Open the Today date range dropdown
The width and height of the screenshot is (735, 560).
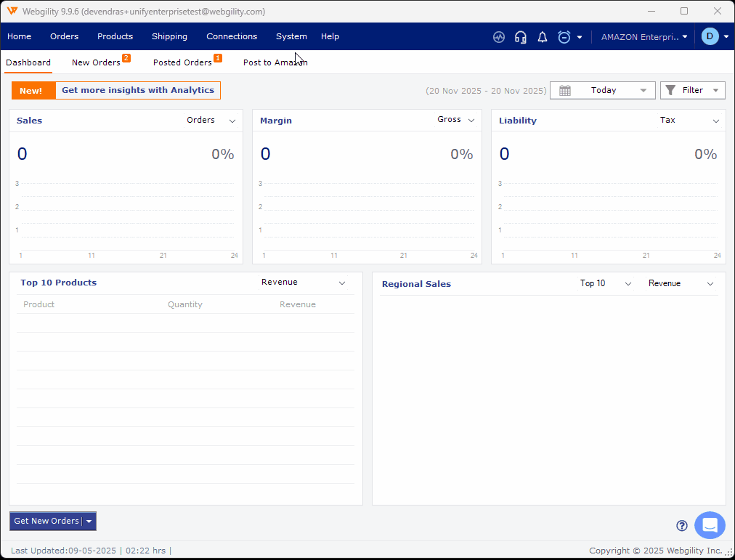[x=603, y=90]
